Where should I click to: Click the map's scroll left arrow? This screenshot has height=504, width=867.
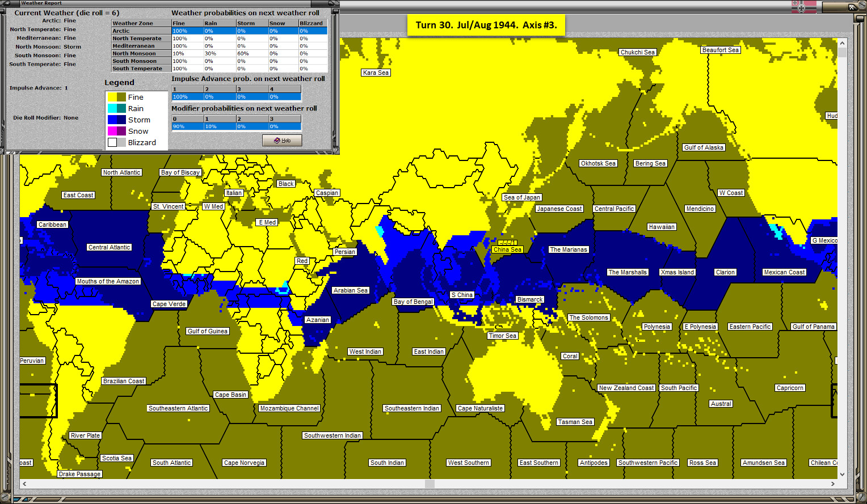(x=24, y=484)
